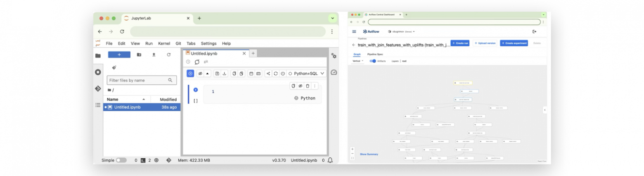Click the Aviflow logout icon
The image size is (644, 176).
[x=535, y=31]
